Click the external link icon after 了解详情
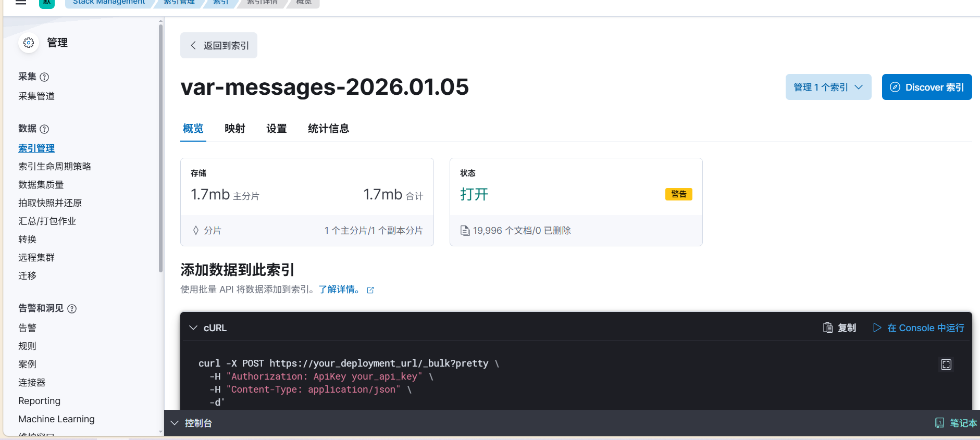This screenshot has width=980, height=440. pos(370,290)
